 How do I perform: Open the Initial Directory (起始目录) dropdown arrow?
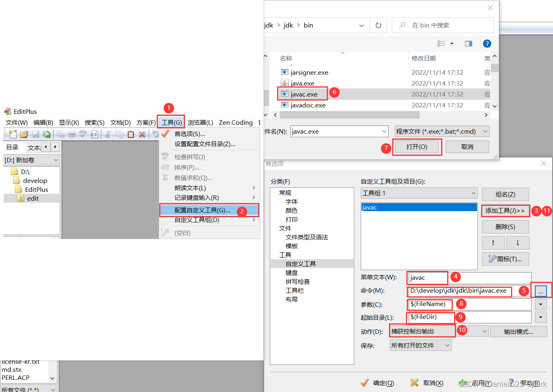pyautogui.click(x=540, y=317)
